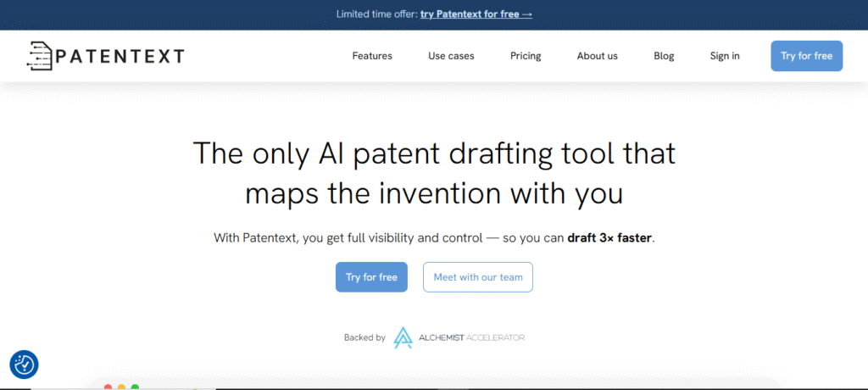Image resolution: width=868 pixels, height=390 pixels.
Task: Click the AI patent drafting tool headline
Action: coord(434,174)
